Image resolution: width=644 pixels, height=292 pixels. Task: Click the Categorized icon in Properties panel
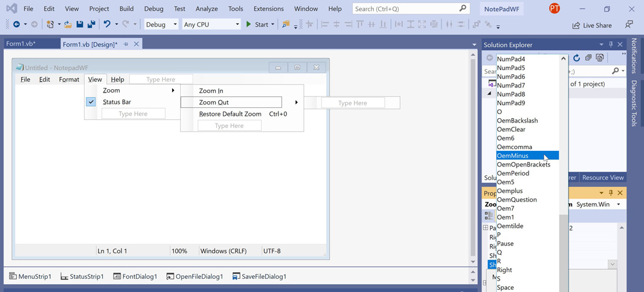[488, 215]
